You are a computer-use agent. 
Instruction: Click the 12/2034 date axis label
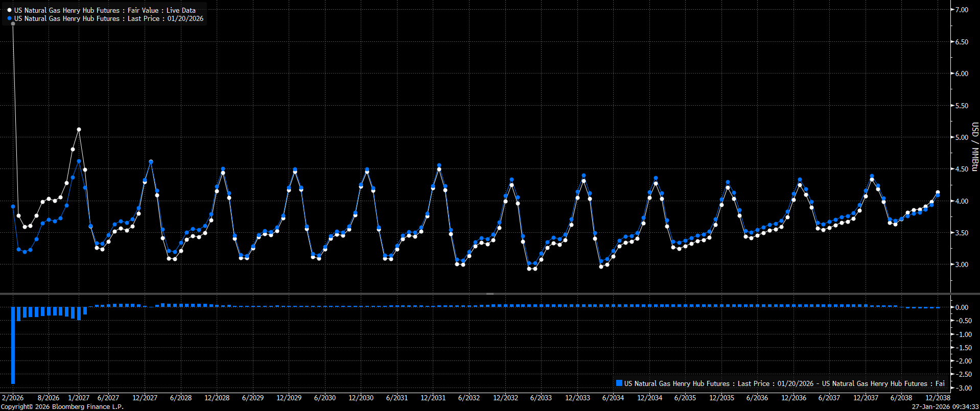click(650, 398)
